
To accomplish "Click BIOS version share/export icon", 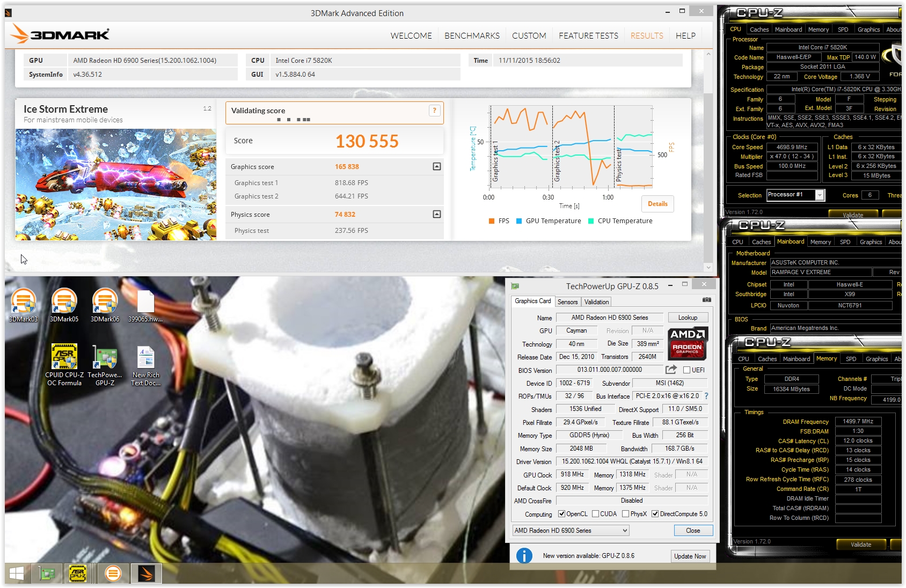I will (x=671, y=370).
